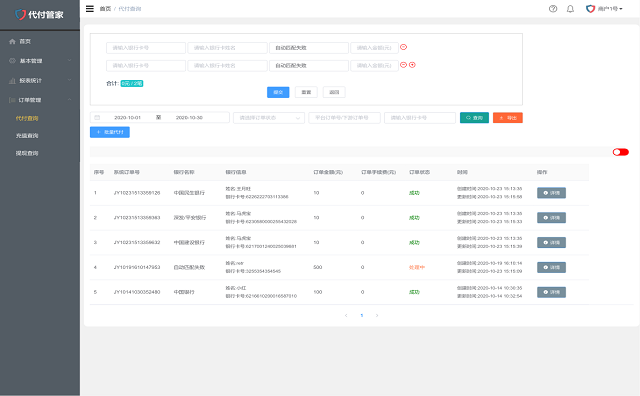Image resolution: width=640 pixels, height=396 pixels.
Task: Click the 首页 breadcrumb link
Action: coord(105,9)
